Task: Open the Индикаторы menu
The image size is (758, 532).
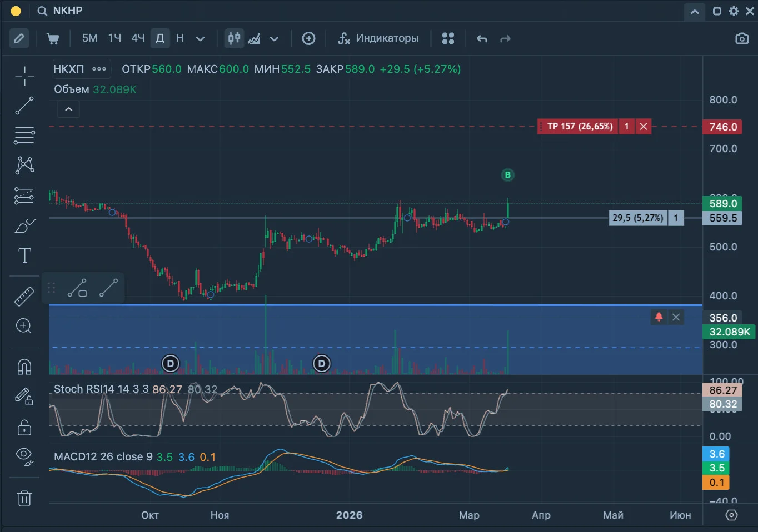Action: tap(378, 38)
